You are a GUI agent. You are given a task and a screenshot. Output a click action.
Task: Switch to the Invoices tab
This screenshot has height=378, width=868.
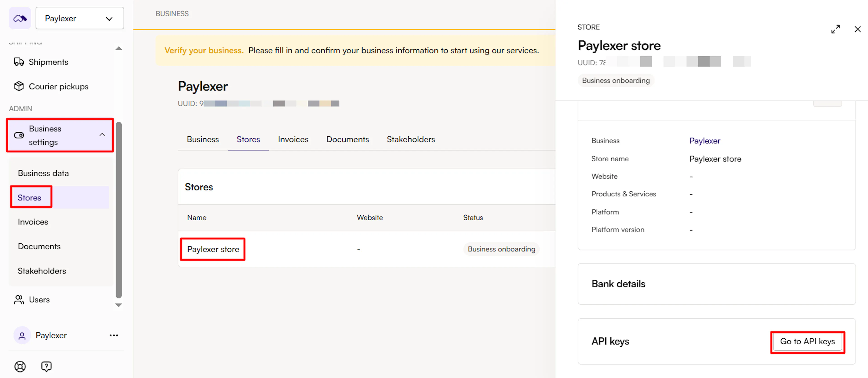pos(293,140)
